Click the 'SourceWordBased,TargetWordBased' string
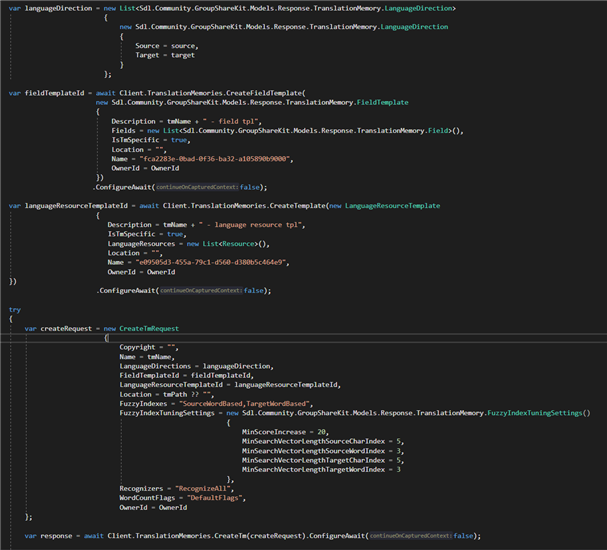 pyautogui.click(x=246, y=403)
